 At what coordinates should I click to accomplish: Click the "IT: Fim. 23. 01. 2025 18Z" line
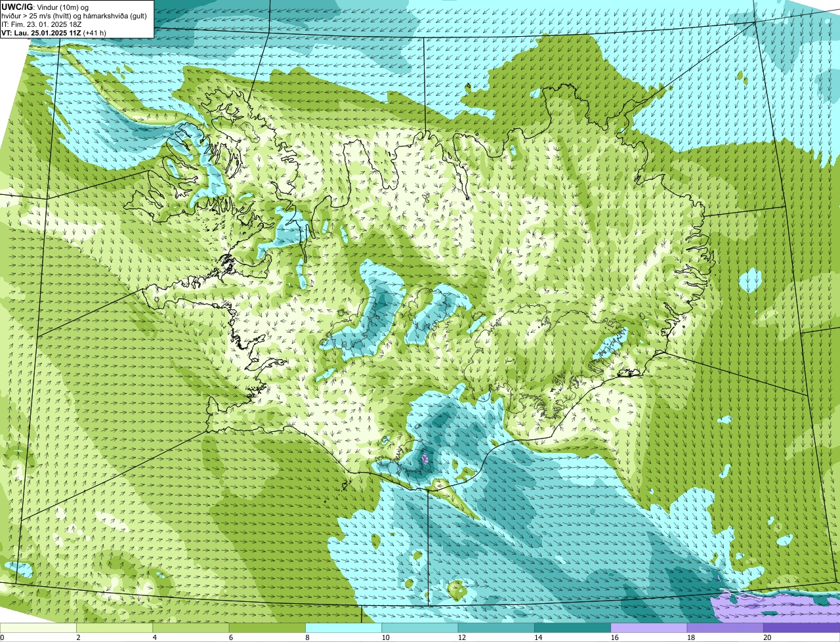[41, 24]
